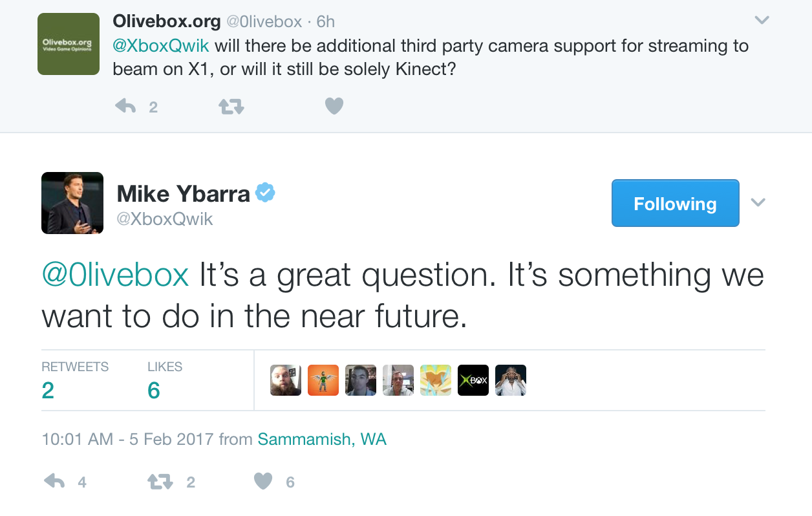The width and height of the screenshot is (812, 516).
Task: Open options chevron beside Following button
Action: pyautogui.click(x=758, y=203)
